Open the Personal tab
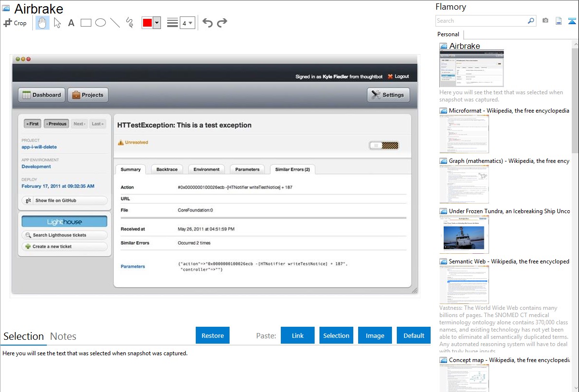This screenshot has height=392, width=579. (449, 34)
